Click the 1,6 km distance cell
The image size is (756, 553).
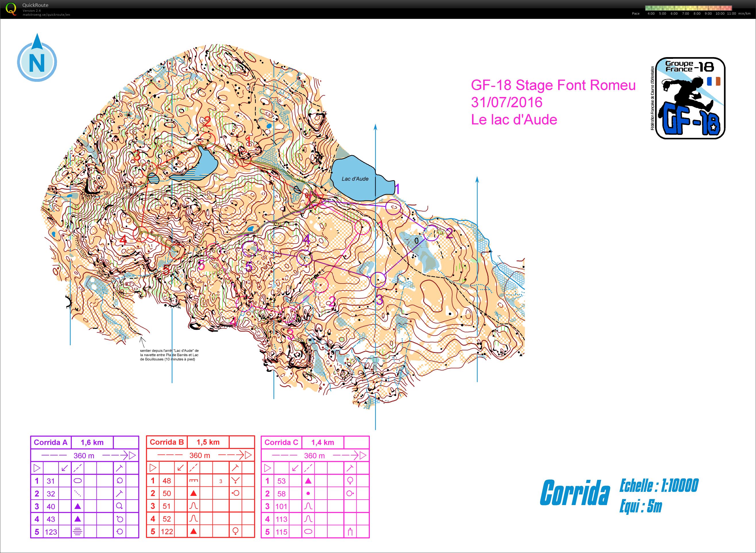[x=92, y=442]
